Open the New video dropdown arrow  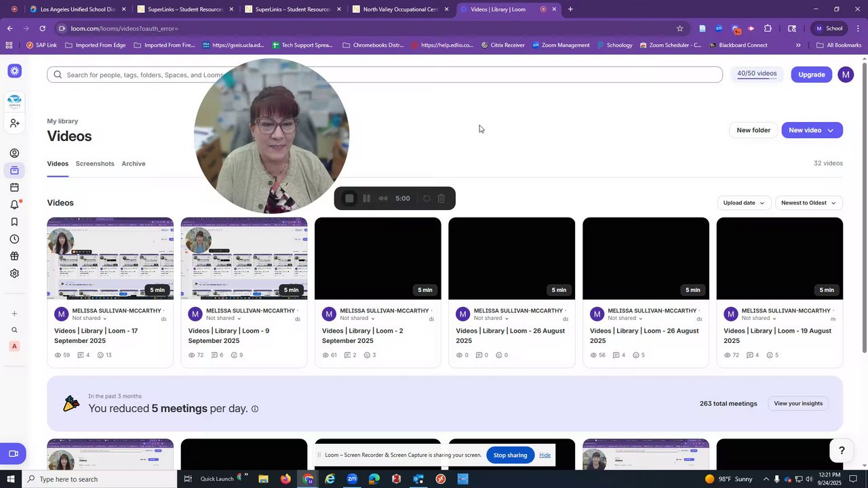(x=831, y=130)
